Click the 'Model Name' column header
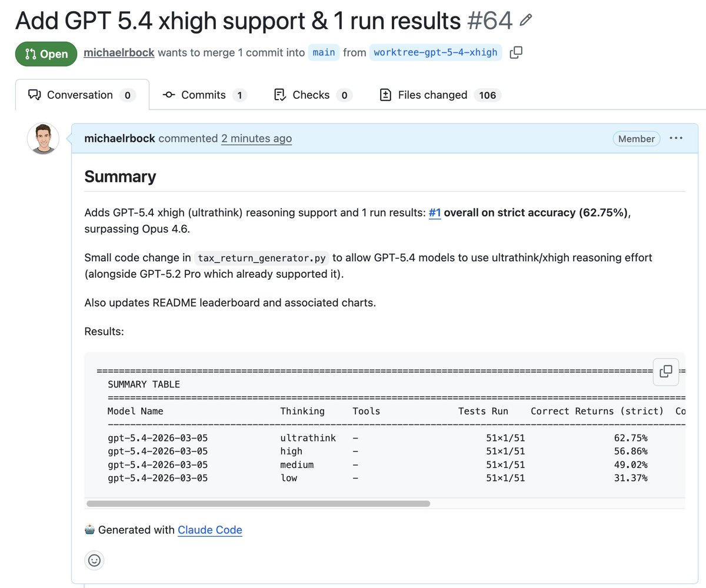Viewport: 706px width, 588px height. pos(135,411)
